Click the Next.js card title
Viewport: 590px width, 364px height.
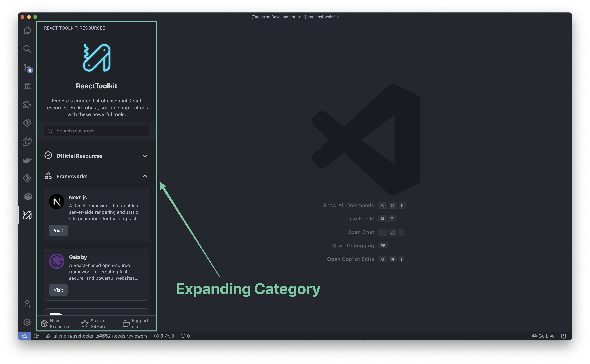coord(78,197)
